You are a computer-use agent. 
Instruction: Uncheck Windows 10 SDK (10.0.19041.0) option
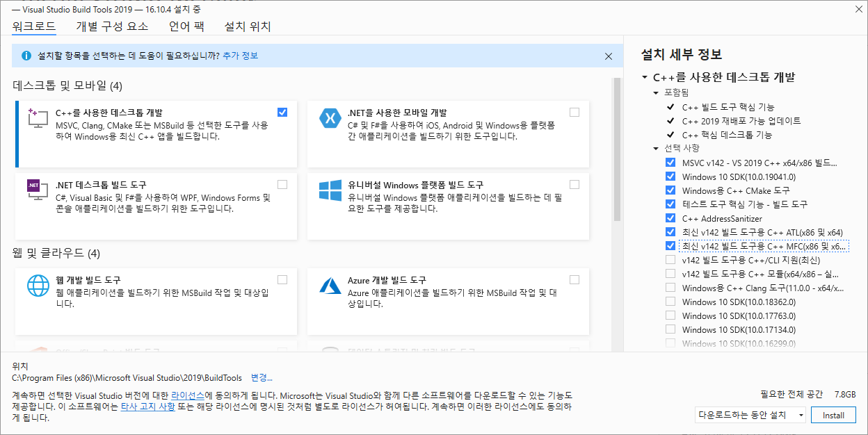(x=670, y=177)
